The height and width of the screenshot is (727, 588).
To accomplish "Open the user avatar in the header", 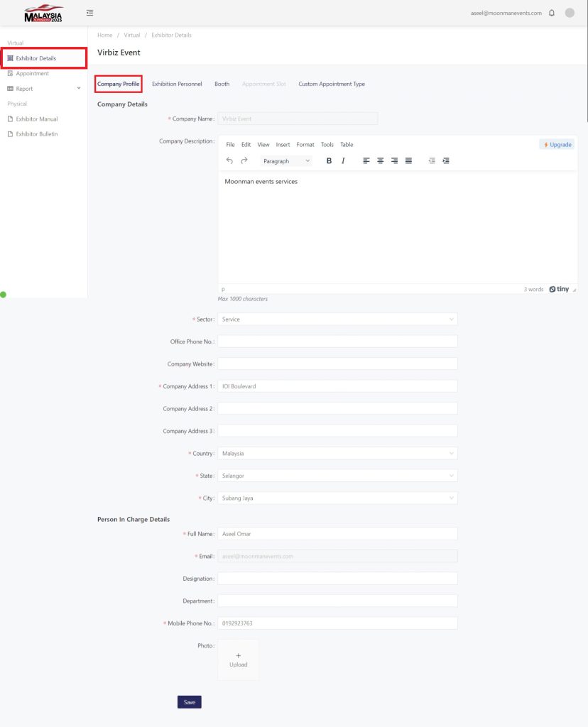I will (570, 13).
